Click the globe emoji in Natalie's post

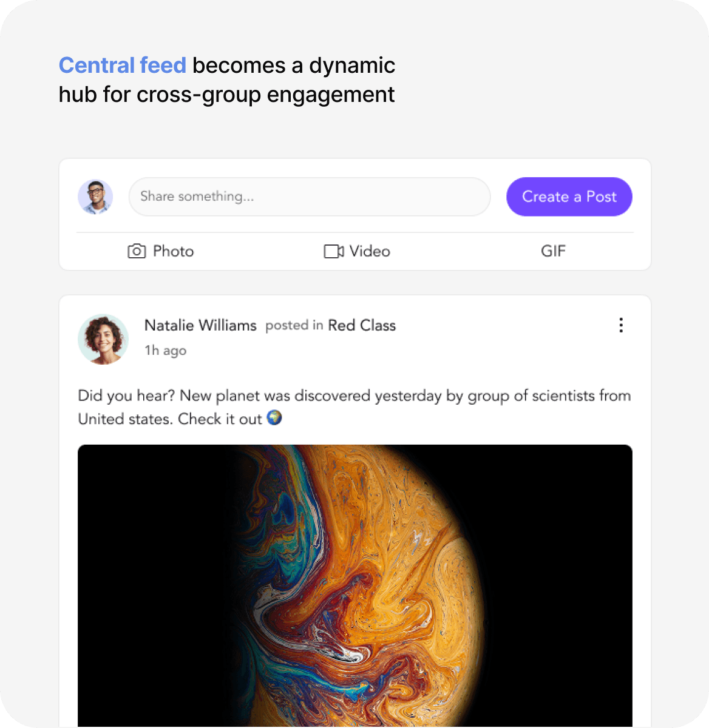tap(274, 418)
